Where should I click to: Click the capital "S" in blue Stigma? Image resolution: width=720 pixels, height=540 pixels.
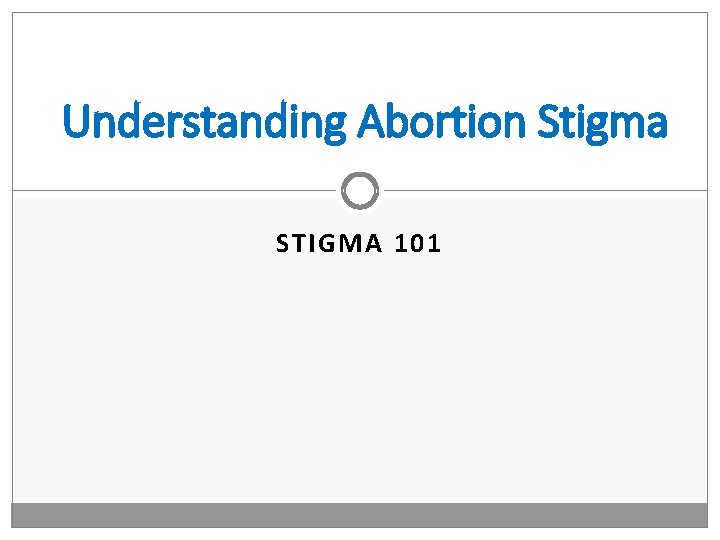click(x=548, y=121)
